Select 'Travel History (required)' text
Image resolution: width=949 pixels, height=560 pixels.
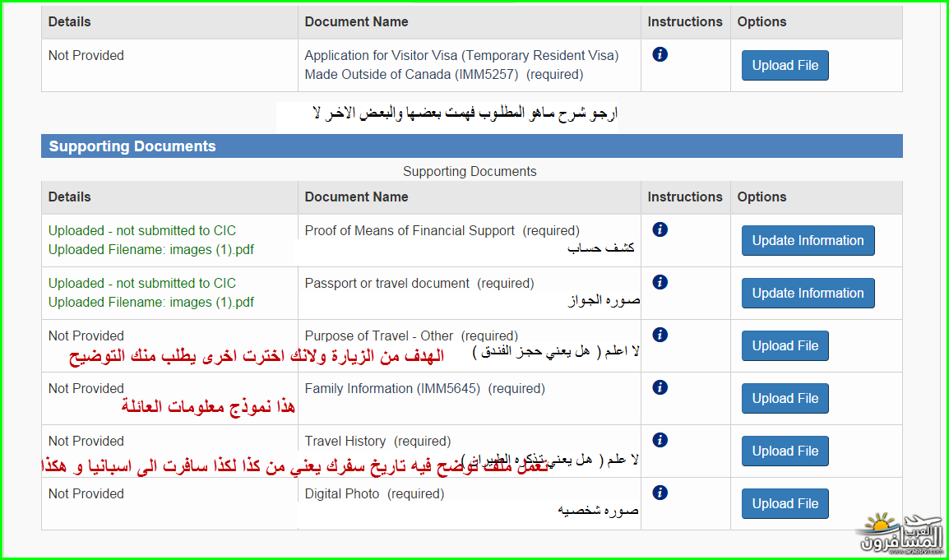[x=377, y=442]
